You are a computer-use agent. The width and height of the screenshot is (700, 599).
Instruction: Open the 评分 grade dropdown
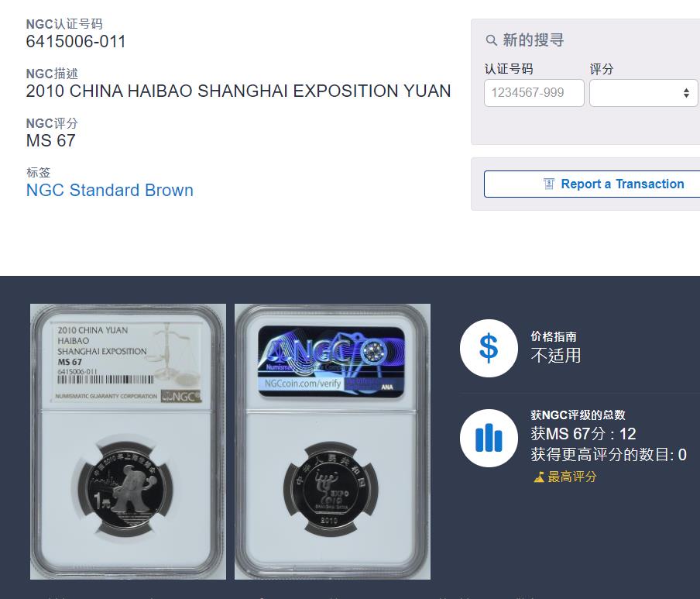coord(643,93)
